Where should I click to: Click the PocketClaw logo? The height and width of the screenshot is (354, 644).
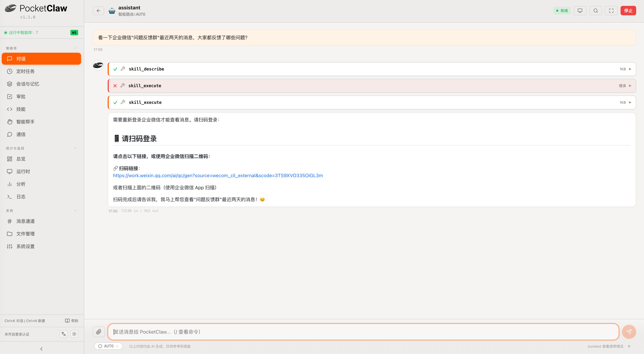[x=36, y=8]
